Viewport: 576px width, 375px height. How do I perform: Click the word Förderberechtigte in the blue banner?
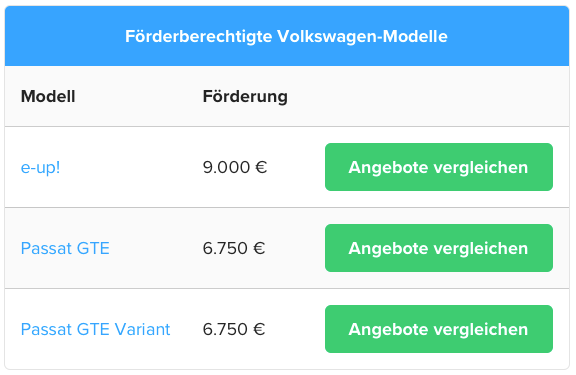pos(199,37)
